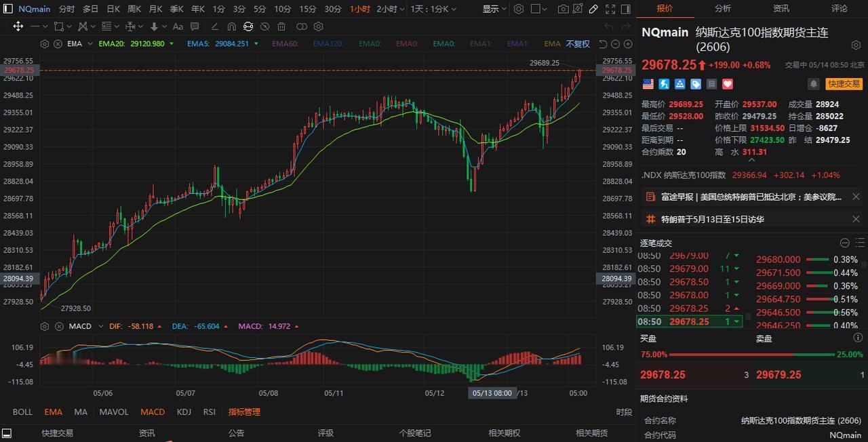Toggle EMA indicator in bottom bar

(53, 411)
